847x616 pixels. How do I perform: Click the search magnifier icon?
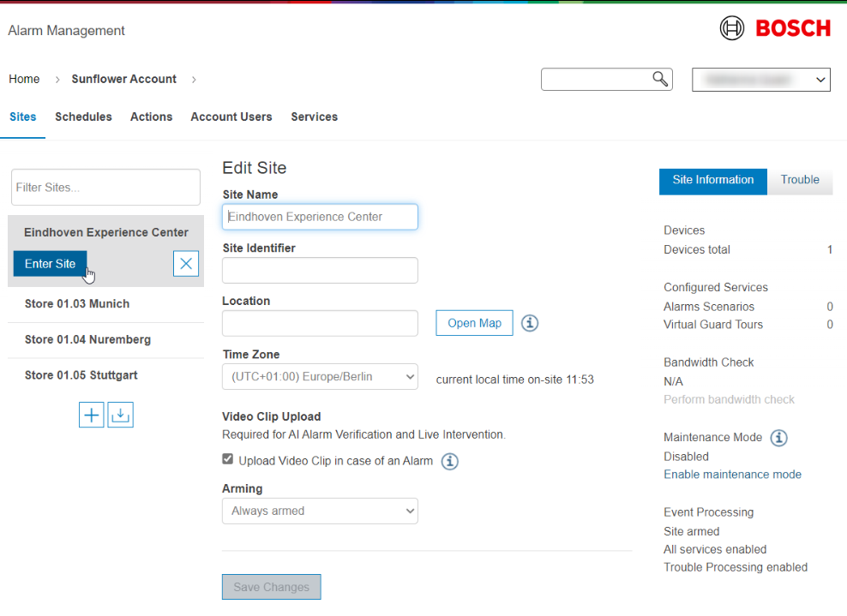pos(659,80)
